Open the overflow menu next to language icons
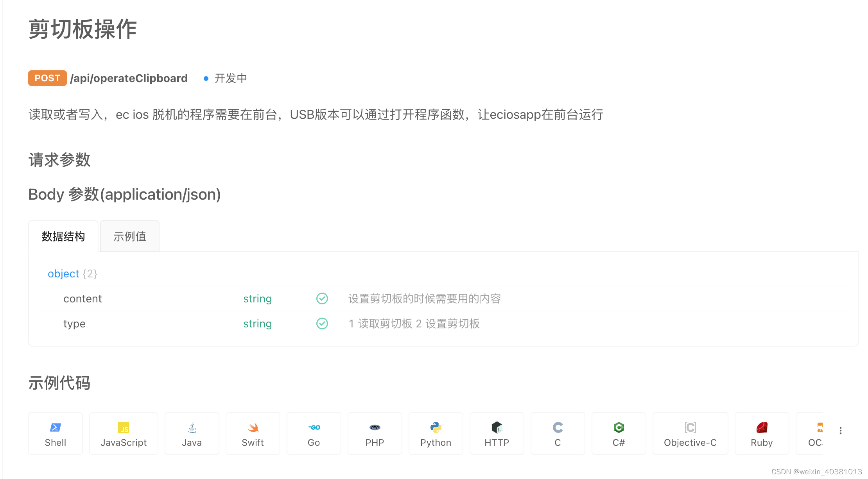 (x=841, y=430)
